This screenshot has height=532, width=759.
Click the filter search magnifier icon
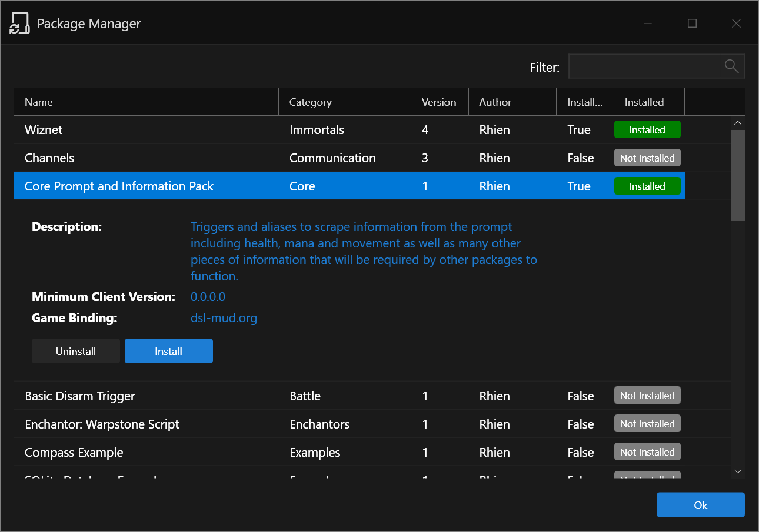(x=731, y=66)
